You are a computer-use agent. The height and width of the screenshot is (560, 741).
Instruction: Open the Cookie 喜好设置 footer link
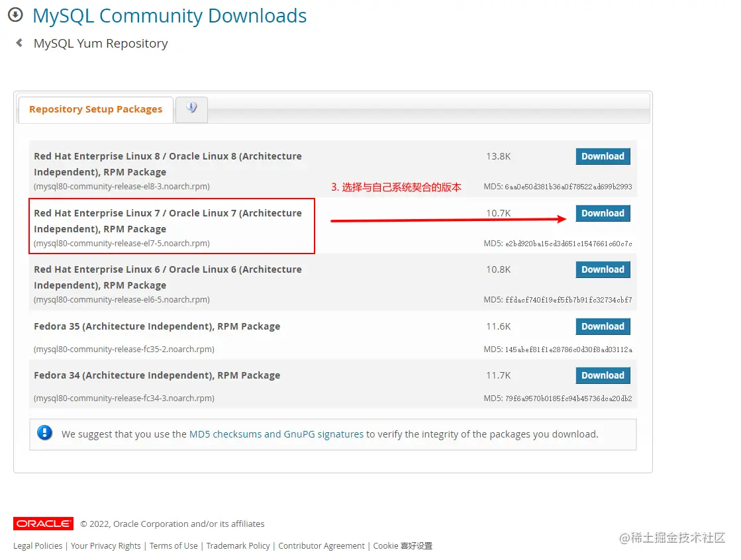coord(403,546)
